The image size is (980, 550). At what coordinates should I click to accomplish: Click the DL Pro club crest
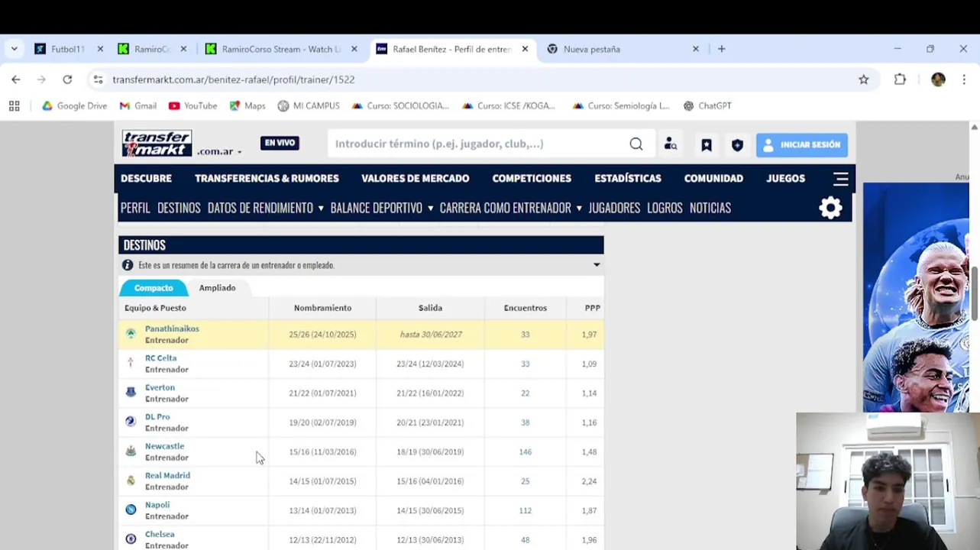tap(131, 422)
